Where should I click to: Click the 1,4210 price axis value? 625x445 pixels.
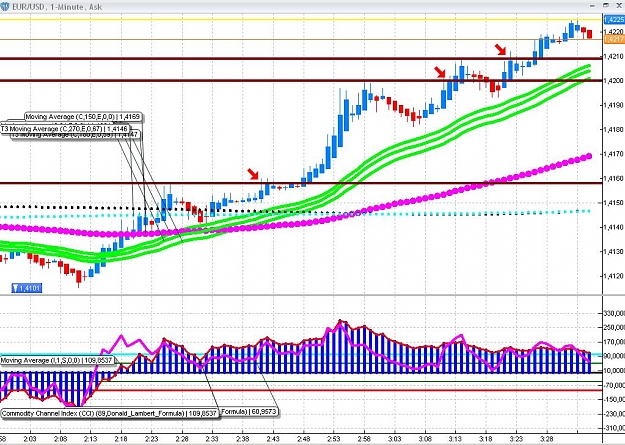(614, 56)
